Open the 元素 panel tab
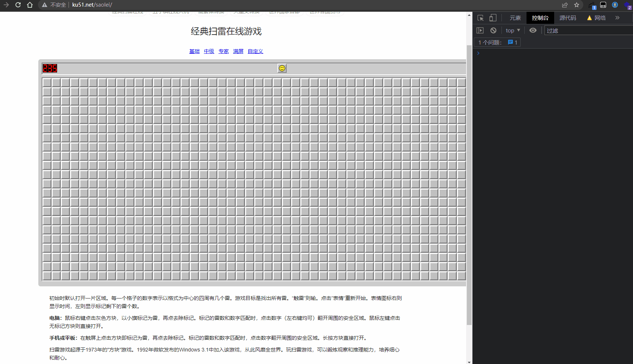This screenshot has width=633, height=364. [515, 18]
